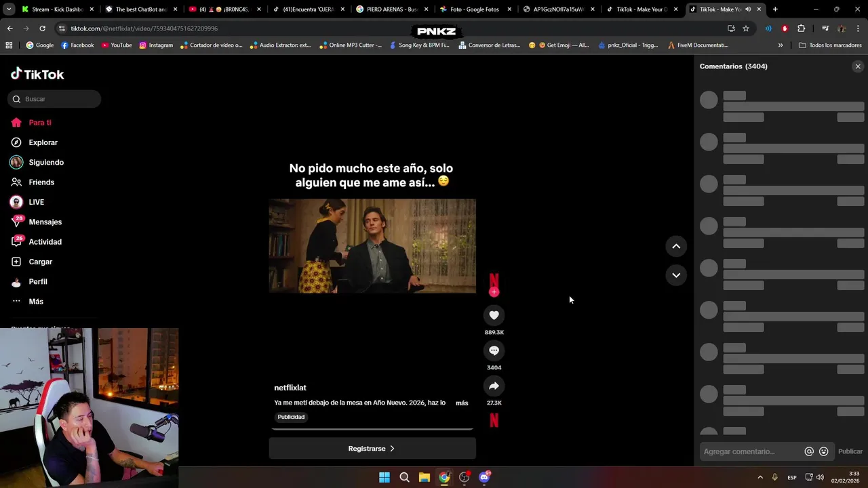Open Chrome extensions puzzle icon
Image resolution: width=868 pixels, height=488 pixels.
tap(801, 28)
